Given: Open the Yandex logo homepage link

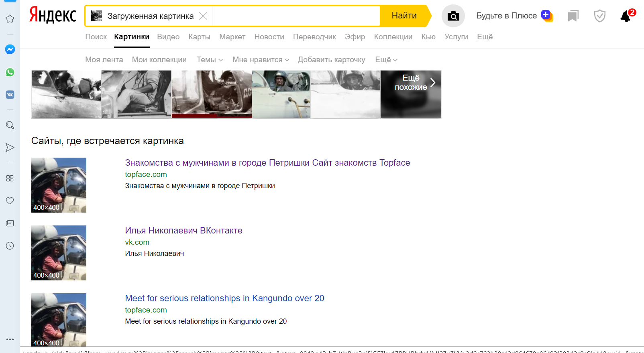Looking at the screenshot, I should point(53,15).
